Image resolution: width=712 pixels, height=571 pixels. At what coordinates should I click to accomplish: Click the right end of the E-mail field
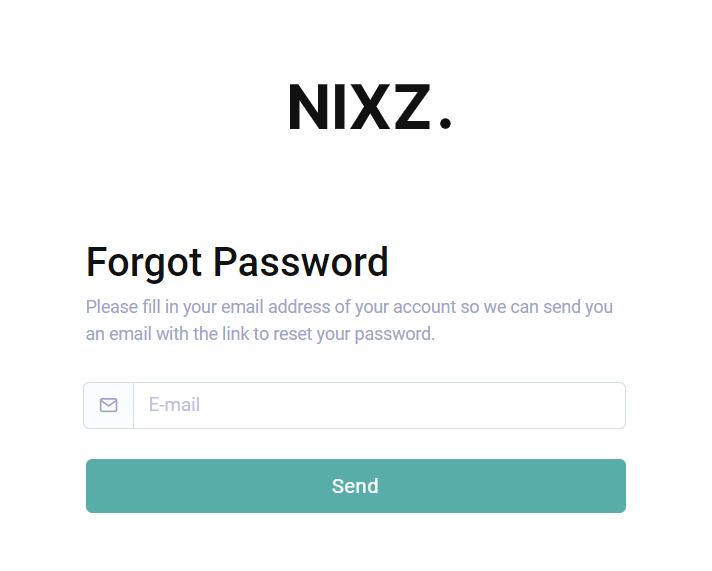pyautogui.click(x=608, y=405)
